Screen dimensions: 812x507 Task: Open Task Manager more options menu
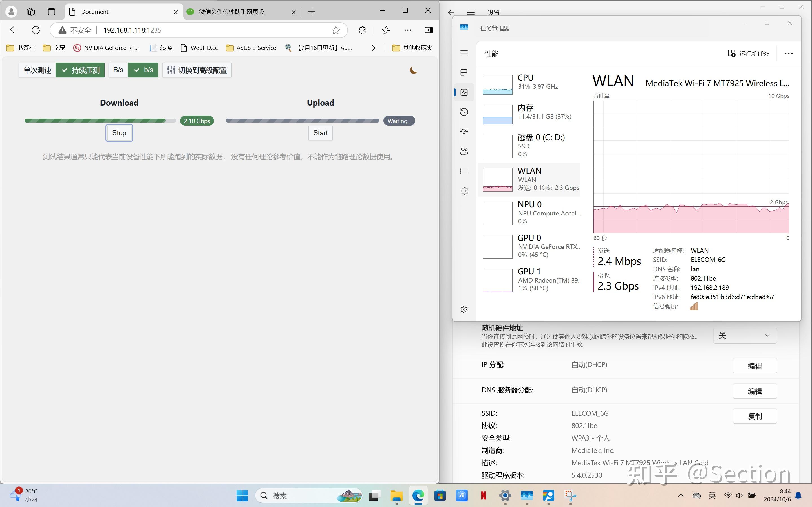[x=788, y=53]
